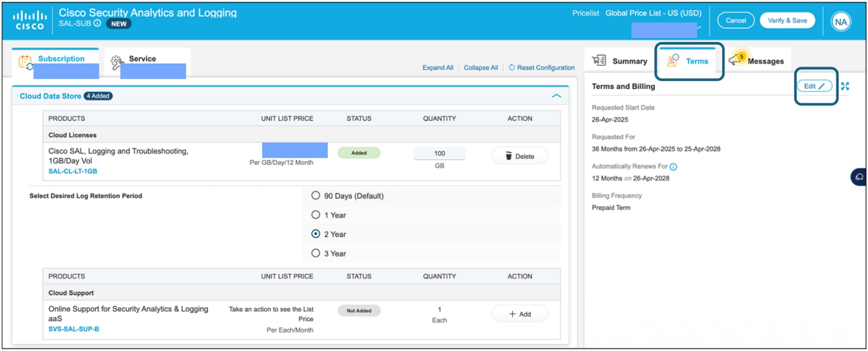Click Expand All sections
Screen dimensions: 868x351
(x=438, y=68)
